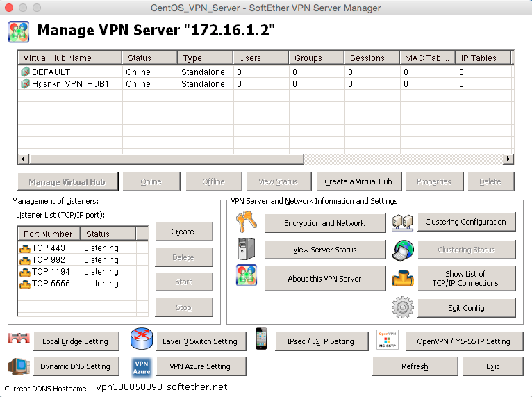Viewport: 532px width, 397px height.
Task: Open Clustering Configuration
Action: point(466,222)
